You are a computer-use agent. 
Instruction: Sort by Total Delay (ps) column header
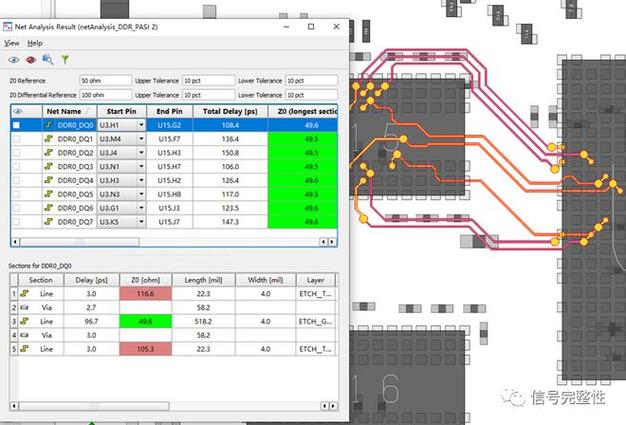(x=230, y=111)
